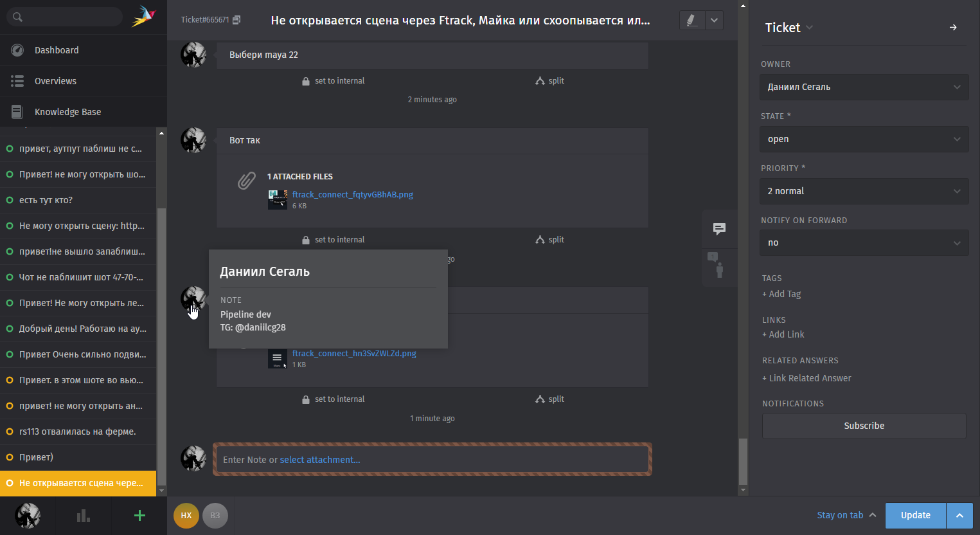This screenshot has width=980, height=535.
Task: Click the green plus new-item button
Action: 139,516
